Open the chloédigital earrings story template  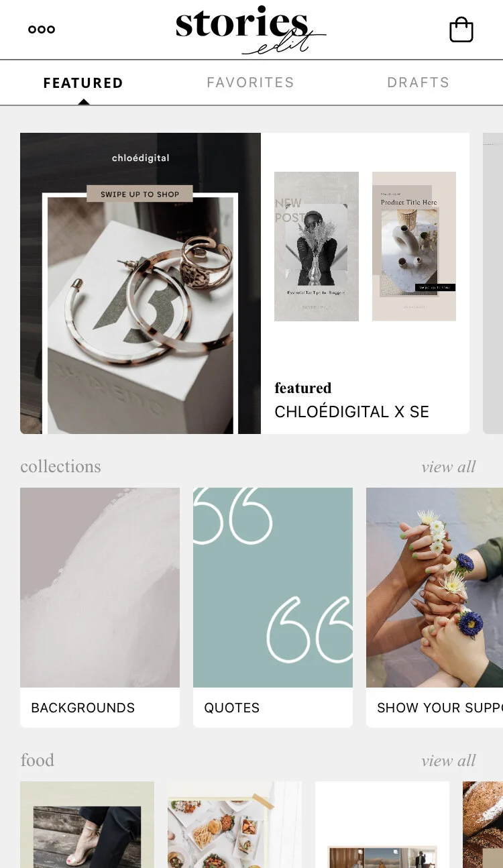click(x=140, y=283)
